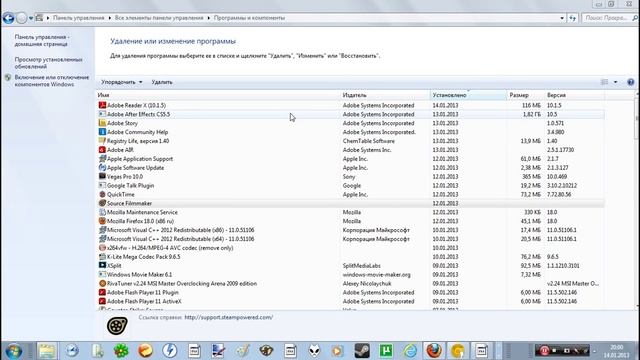Image resolution: width=640 pixels, height=360 pixels.
Task: Select the Adobe After Effects CS5.5 icon
Action: click(102, 114)
